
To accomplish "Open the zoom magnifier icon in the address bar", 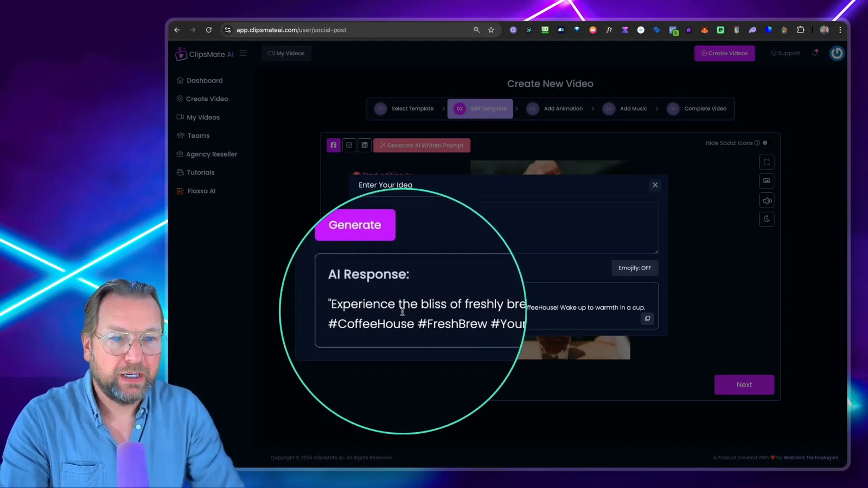I will (476, 30).
